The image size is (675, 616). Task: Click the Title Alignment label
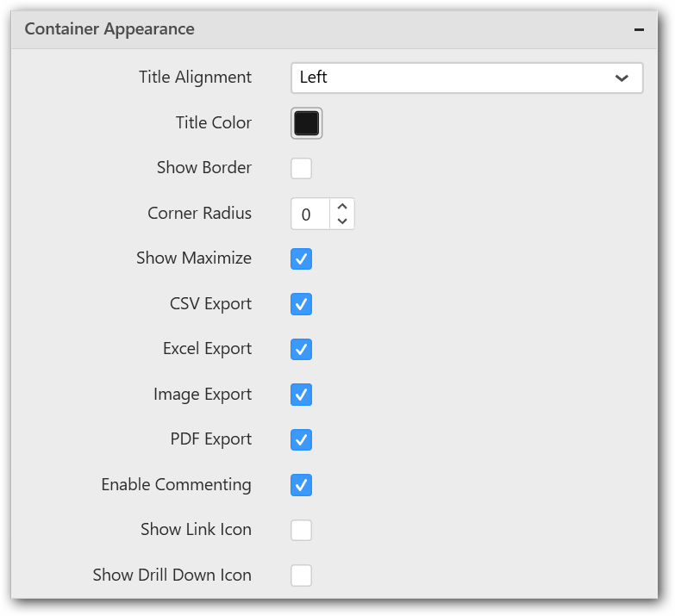click(x=195, y=78)
